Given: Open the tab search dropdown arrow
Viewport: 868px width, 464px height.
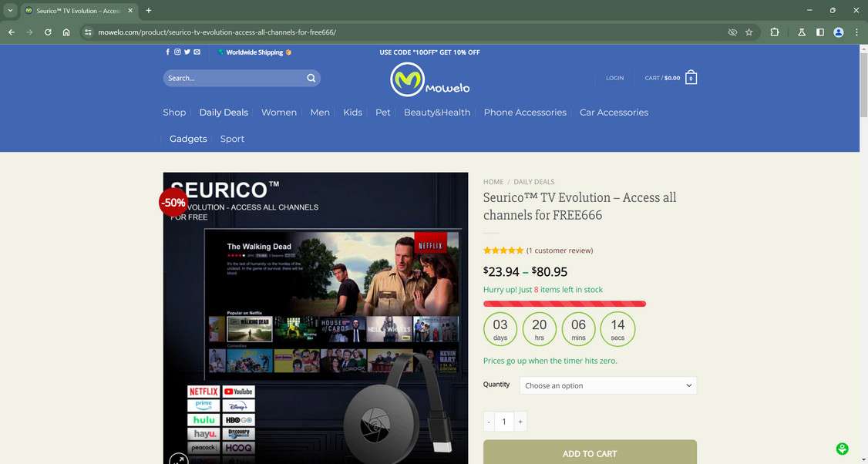Looking at the screenshot, I should (10, 11).
